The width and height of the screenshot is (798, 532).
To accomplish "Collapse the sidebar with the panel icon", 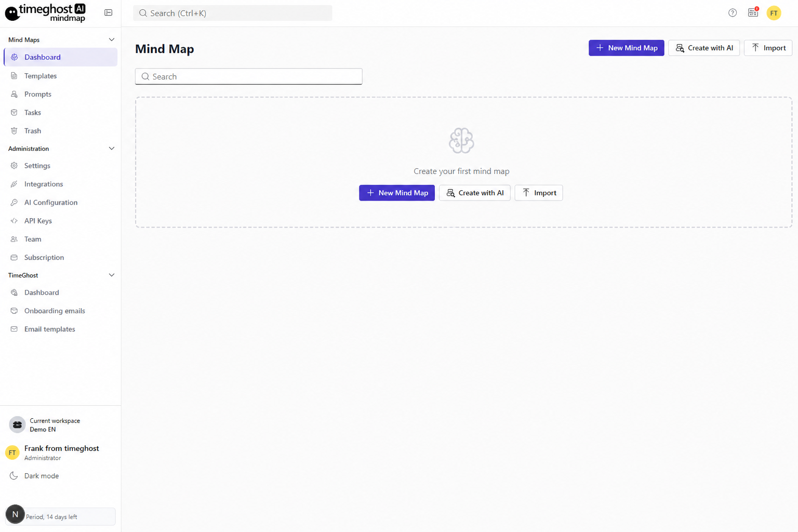I will pyautogui.click(x=108, y=12).
